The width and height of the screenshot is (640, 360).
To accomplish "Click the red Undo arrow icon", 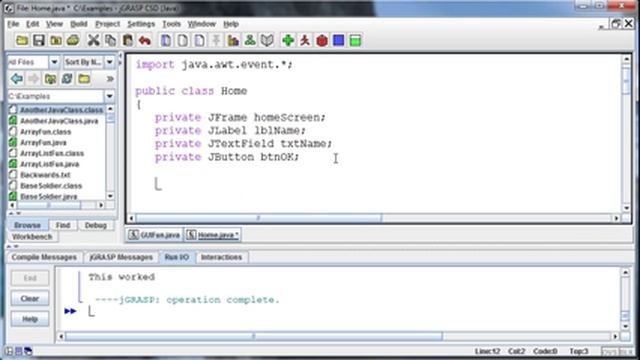I will 144,40.
